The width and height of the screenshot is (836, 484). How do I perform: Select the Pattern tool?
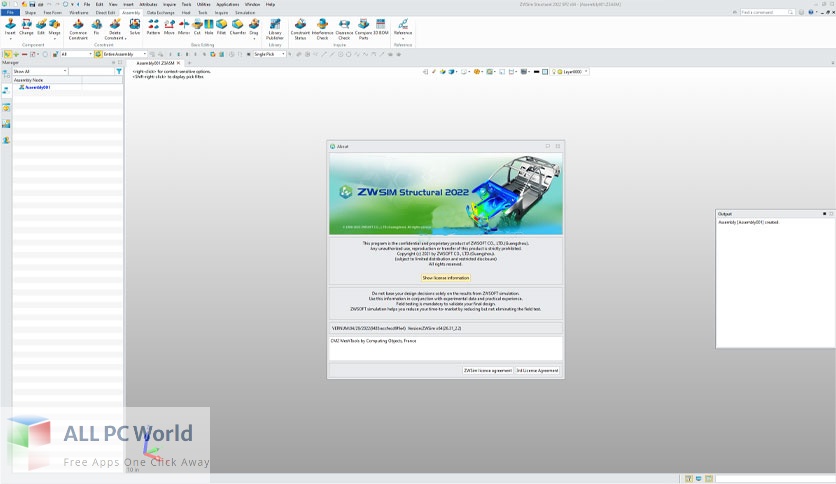[154, 27]
